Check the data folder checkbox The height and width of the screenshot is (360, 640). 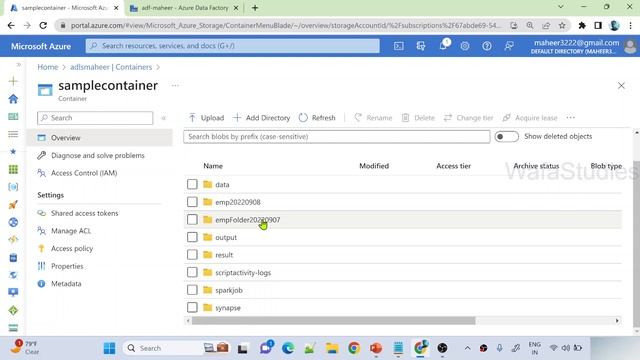pos(192,184)
